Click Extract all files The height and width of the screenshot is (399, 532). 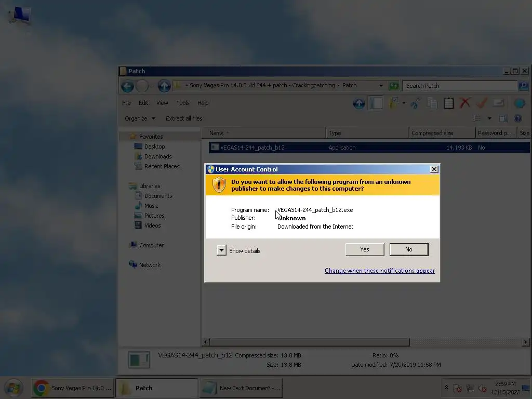click(x=184, y=118)
